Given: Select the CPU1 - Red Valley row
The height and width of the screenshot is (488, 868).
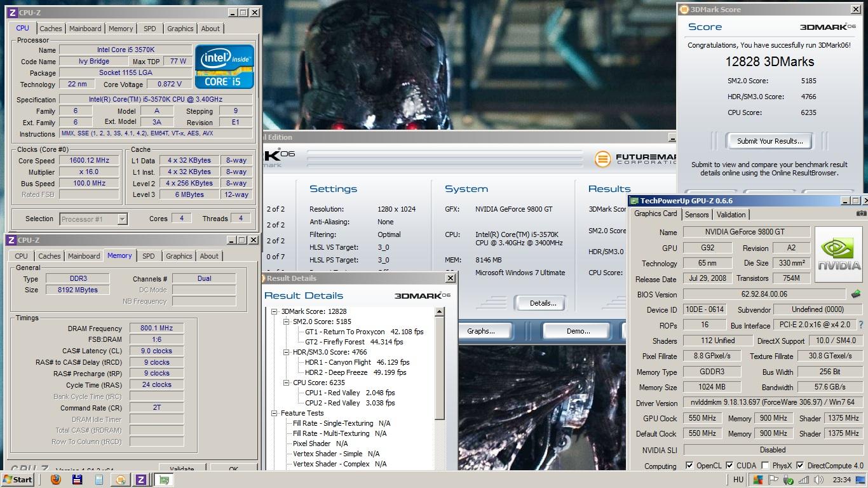Looking at the screenshot, I should tap(350, 393).
